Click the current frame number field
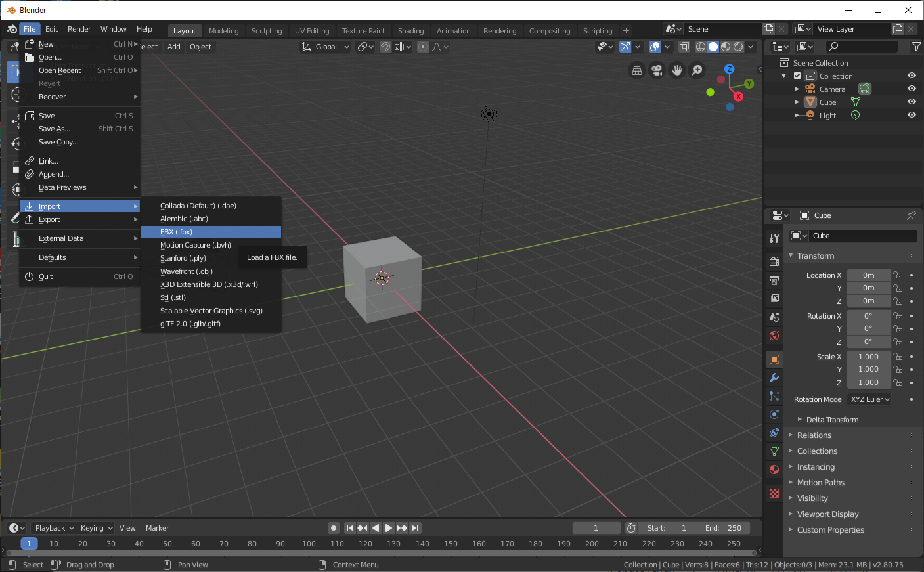 tap(596, 528)
